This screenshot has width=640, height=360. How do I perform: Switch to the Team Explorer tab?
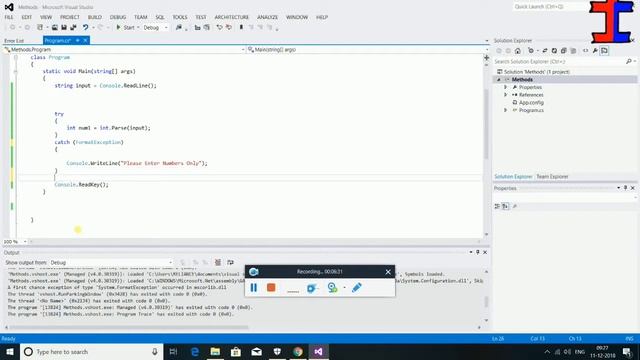[552, 177]
